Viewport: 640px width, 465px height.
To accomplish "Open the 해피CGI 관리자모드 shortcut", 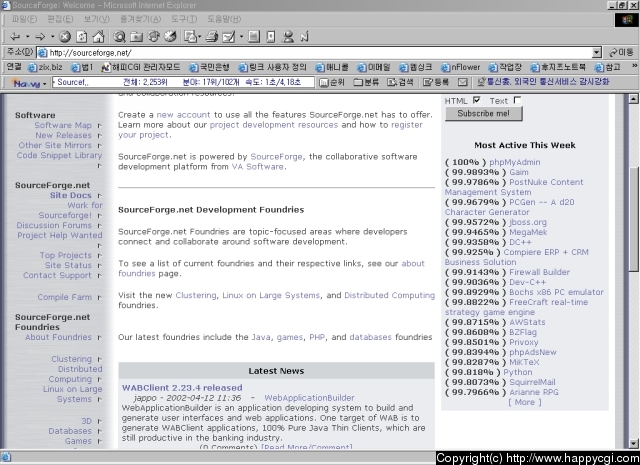I will (x=141, y=67).
